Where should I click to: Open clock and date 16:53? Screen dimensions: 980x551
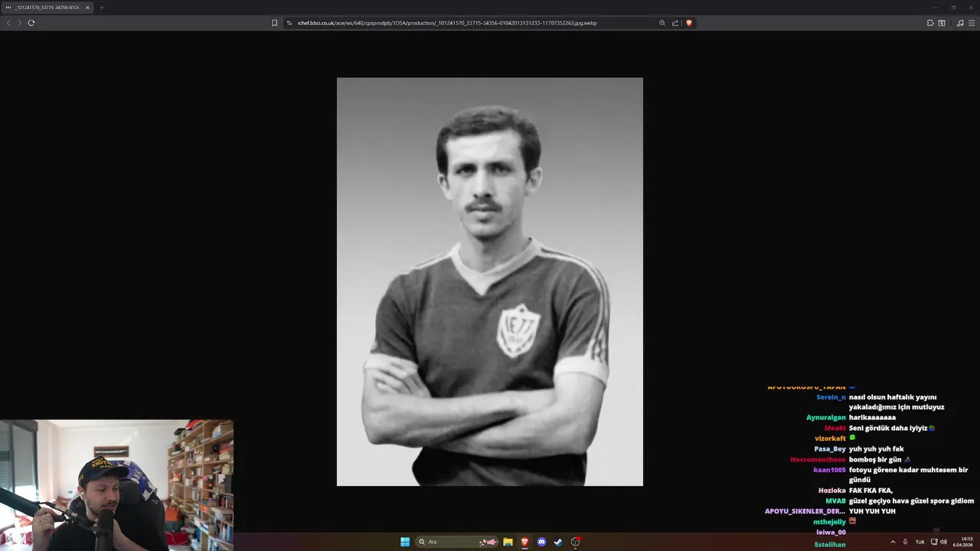point(962,542)
